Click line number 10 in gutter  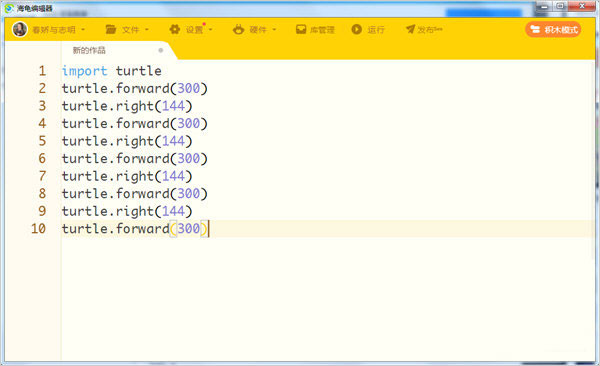point(38,229)
